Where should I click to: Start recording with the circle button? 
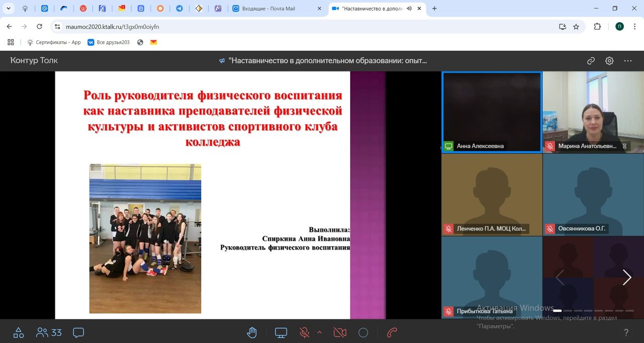pyautogui.click(x=363, y=332)
